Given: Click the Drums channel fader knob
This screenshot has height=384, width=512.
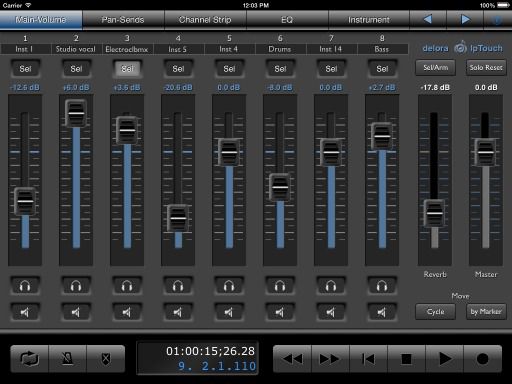Looking at the screenshot, I should coord(280,187).
